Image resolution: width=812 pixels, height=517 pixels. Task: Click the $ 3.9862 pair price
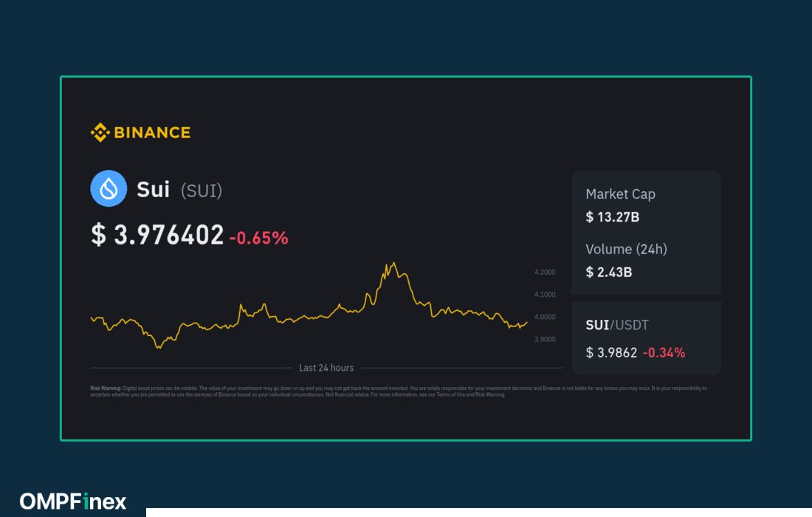click(612, 353)
